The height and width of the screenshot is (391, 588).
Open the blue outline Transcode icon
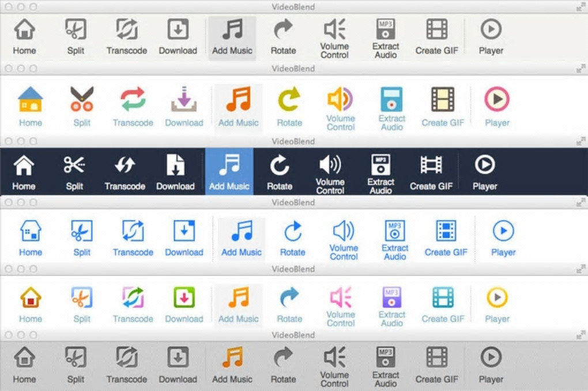pos(133,231)
